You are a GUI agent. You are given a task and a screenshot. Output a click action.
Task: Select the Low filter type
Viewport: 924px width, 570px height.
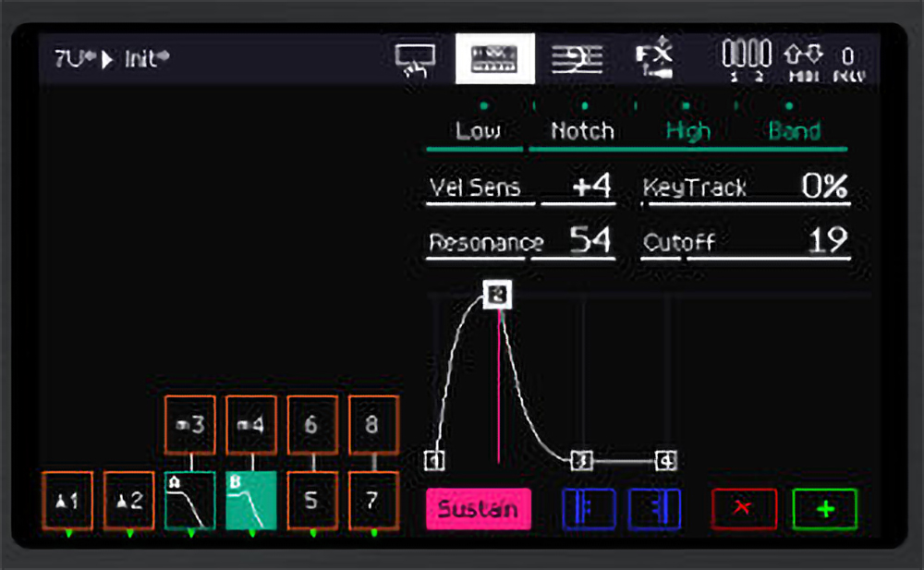click(478, 131)
